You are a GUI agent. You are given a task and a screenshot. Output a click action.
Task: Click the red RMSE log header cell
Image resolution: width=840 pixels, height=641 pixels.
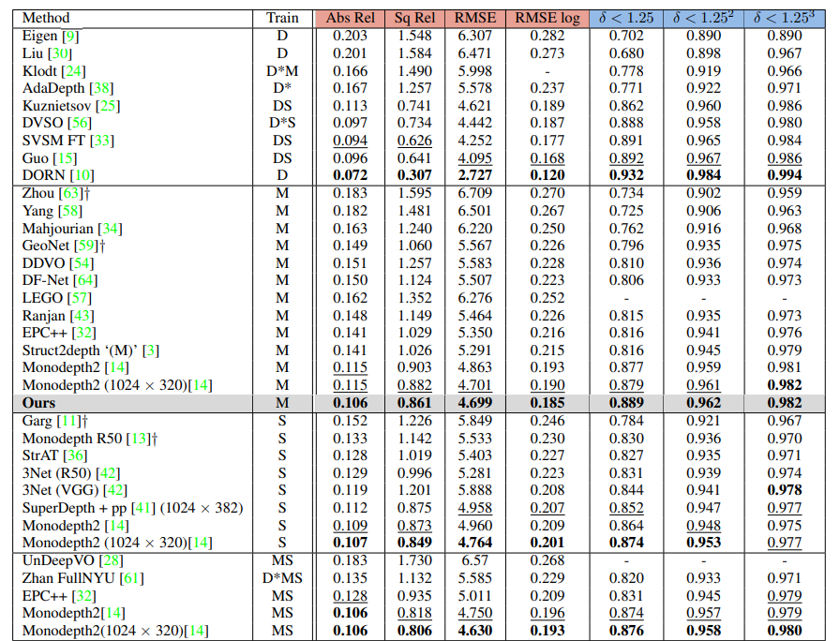548,17
